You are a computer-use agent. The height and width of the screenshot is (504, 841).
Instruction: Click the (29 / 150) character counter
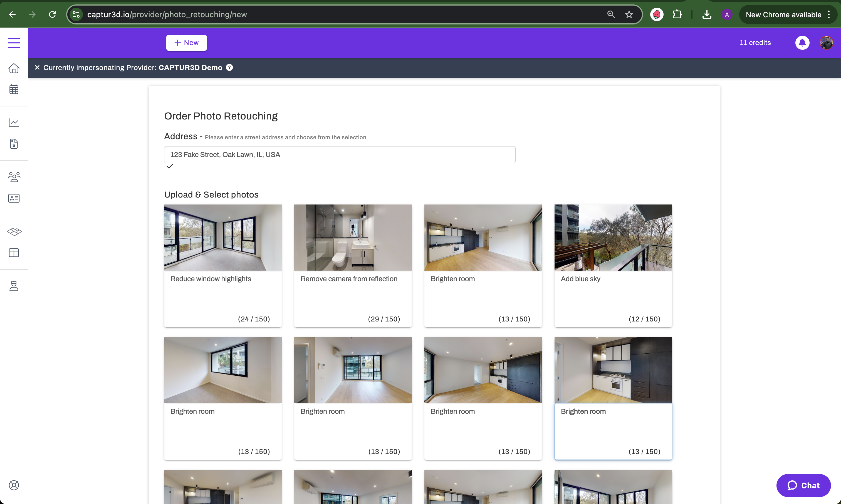[384, 319]
